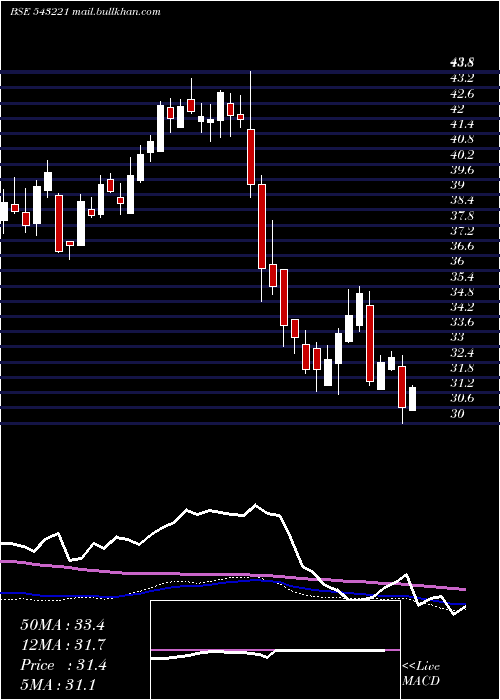The height and width of the screenshot is (700, 500).
Task: Click the 41.4 price axis label
Action: click(x=462, y=124)
